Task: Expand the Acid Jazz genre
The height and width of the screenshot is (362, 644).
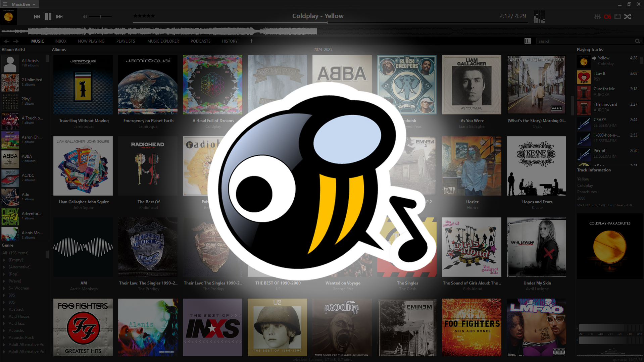Action: point(4,323)
